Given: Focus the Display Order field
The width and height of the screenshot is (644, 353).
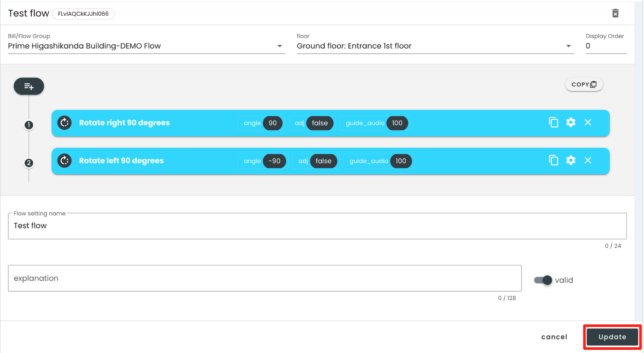Looking at the screenshot, I should (606, 46).
